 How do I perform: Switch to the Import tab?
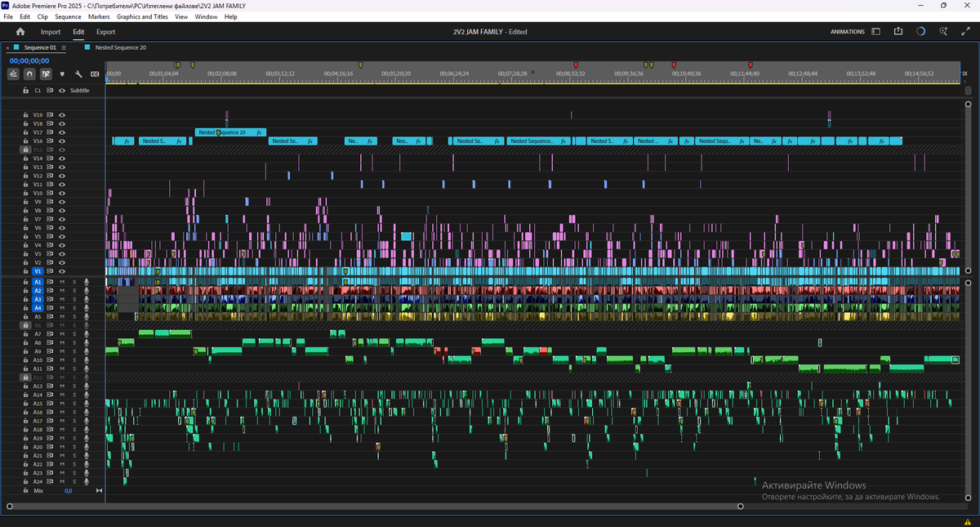click(x=51, y=32)
